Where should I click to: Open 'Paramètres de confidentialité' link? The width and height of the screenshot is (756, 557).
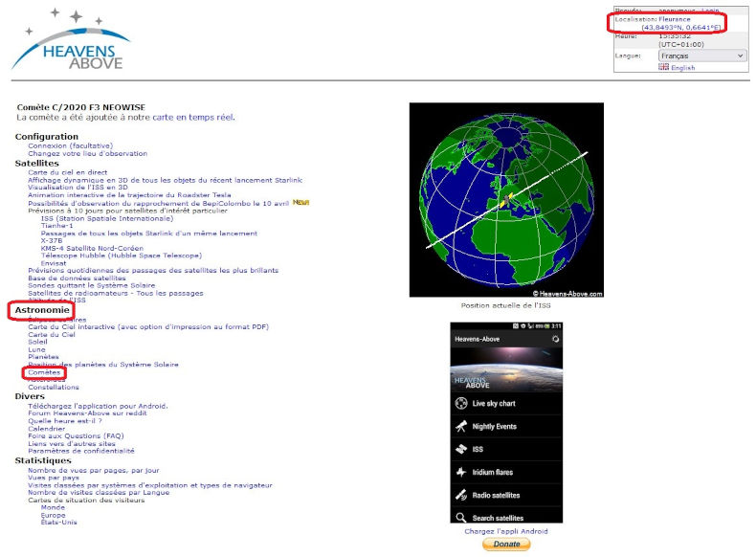coord(81,451)
